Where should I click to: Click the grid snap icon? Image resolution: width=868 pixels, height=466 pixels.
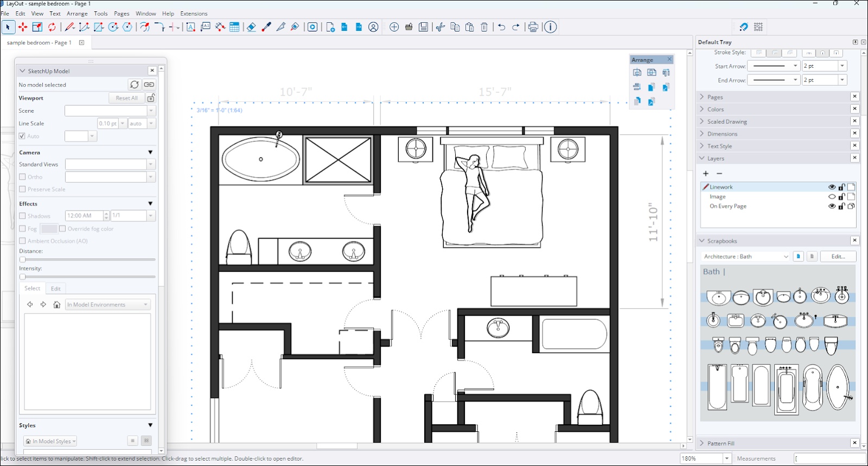(x=758, y=27)
